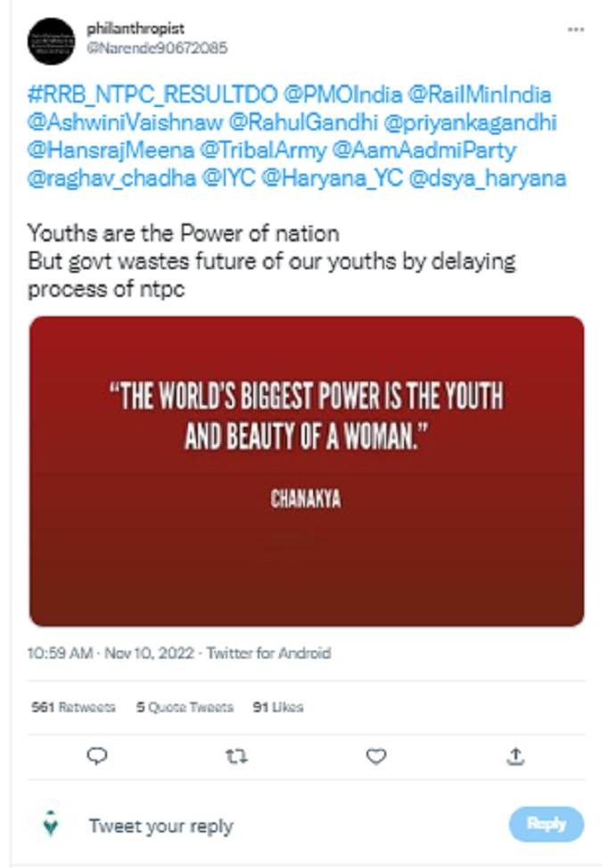This screenshot has height=868, width=602.
Task: Open the three-dot more options menu
Action: point(575,29)
